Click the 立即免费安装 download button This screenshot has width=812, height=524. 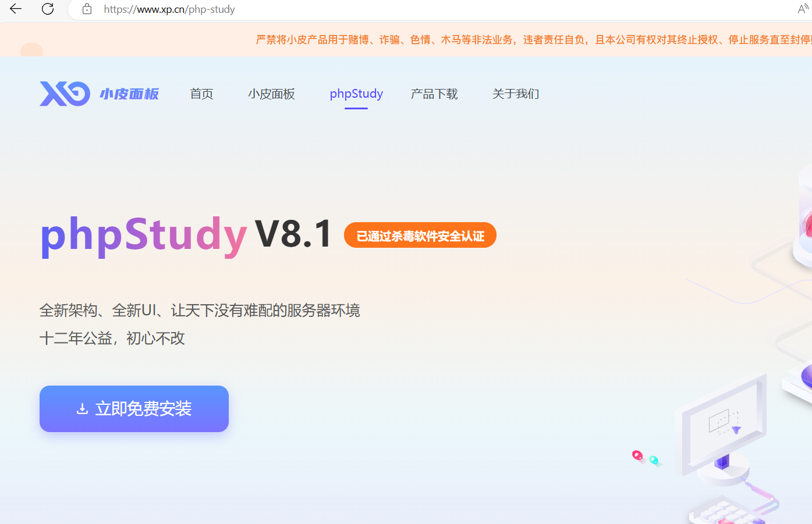pyautogui.click(x=134, y=409)
